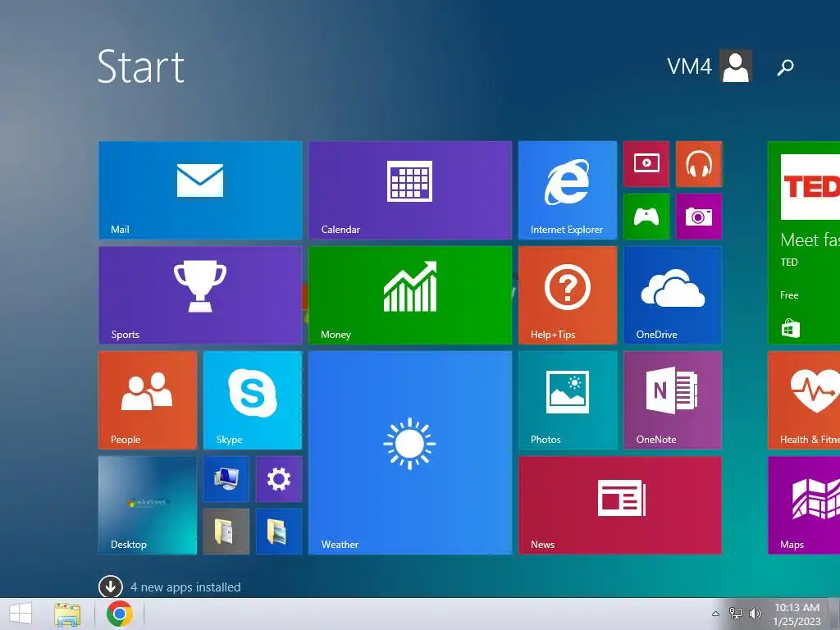This screenshot has width=840, height=630.
Task: Open the Video tile
Action: (646, 164)
